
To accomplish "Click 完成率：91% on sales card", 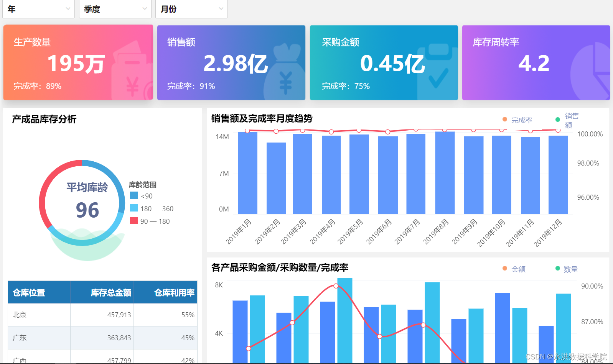I will pyautogui.click(x=191, y=86).
